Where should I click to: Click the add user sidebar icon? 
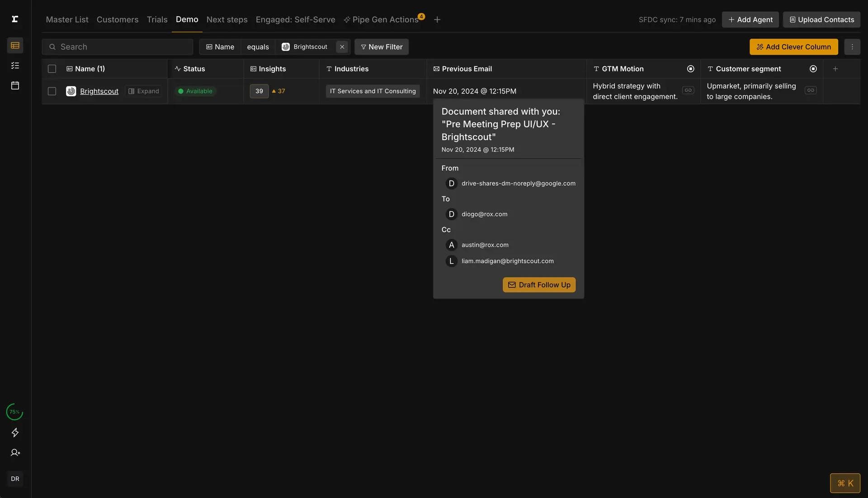click(x=15, y=452)
